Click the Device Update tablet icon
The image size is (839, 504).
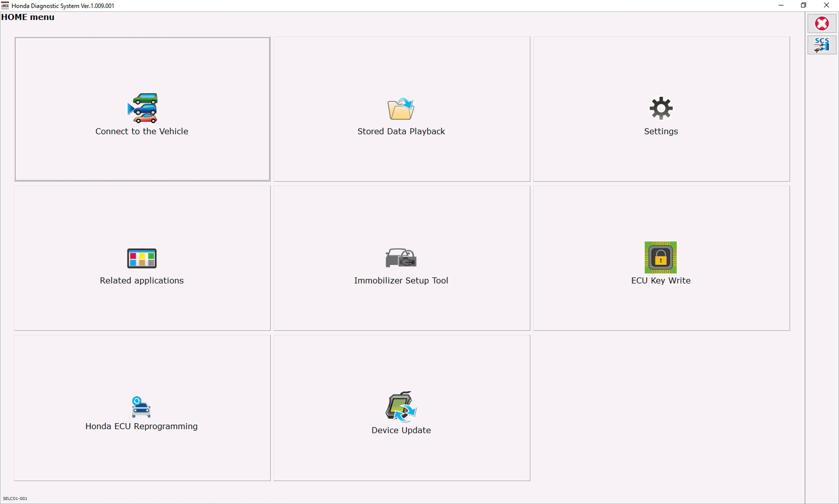point(401,406)
